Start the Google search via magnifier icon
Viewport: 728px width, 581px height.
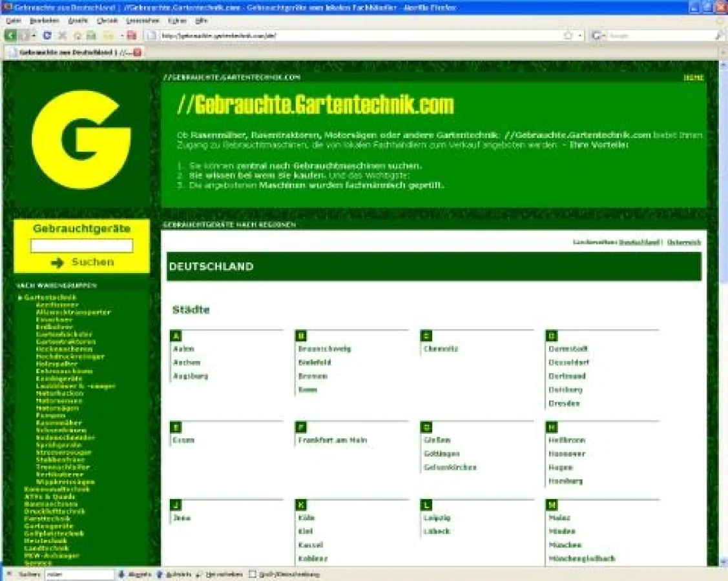click(720, 36)
